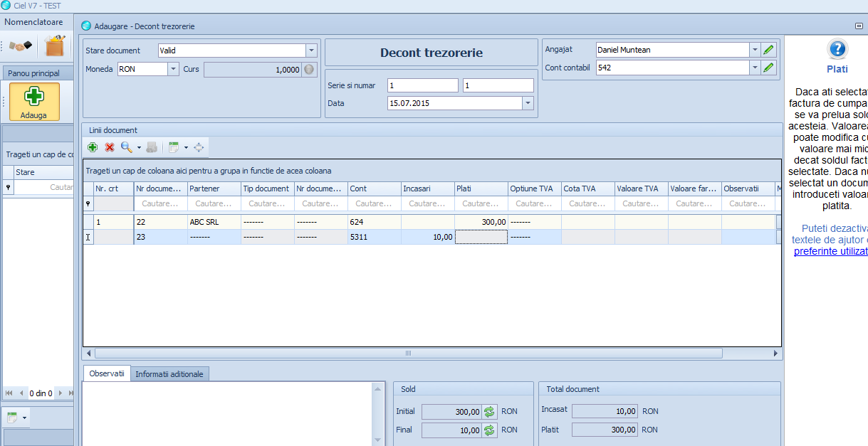The image size is (868, 446).
Task: Expand the Cont contabil dropdown list
Action: pos(755,68)
